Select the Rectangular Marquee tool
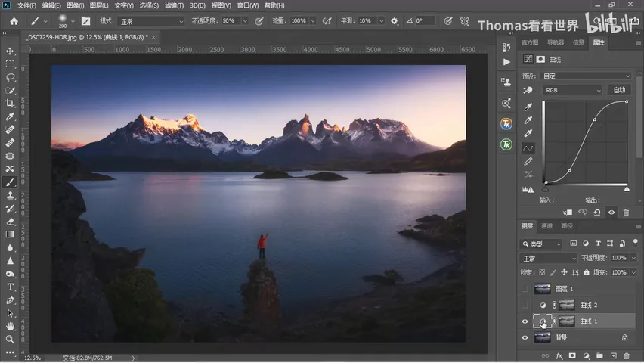This screenshot has width=644, height=363. point(11,64)
